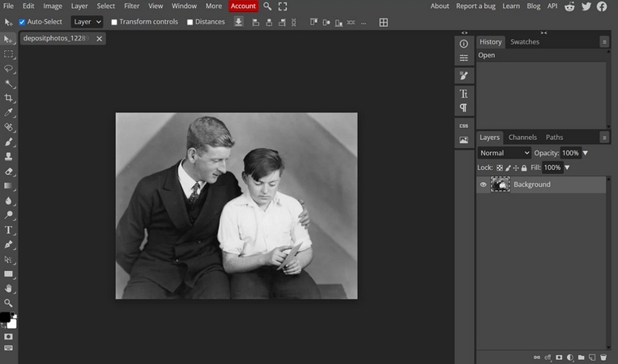
Task: Click the Background layer thumbnail
Action: coord(501,184)
